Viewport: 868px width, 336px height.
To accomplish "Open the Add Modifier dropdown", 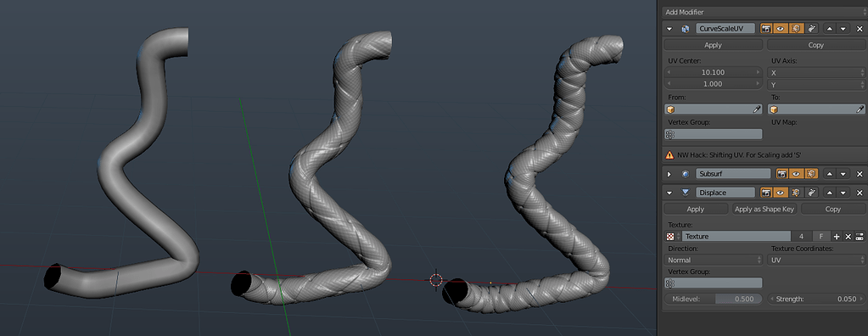I will click(x=764, y=12).
